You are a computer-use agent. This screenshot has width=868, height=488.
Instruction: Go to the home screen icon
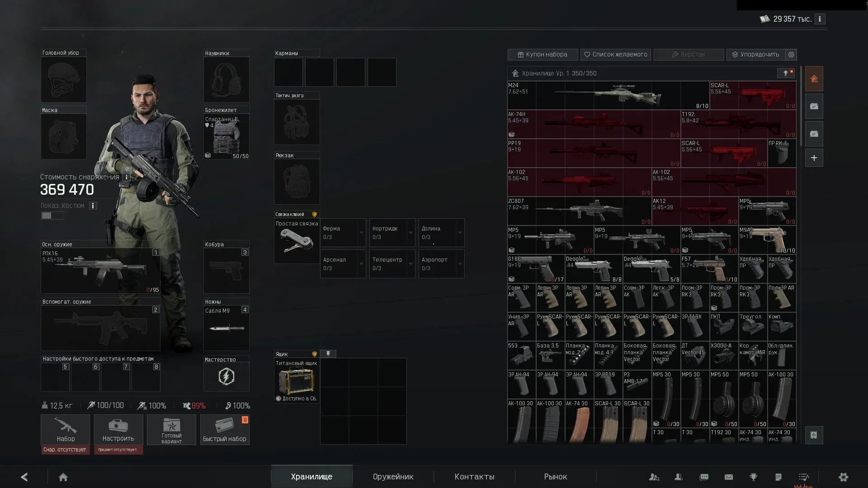(x=63, y=477)
